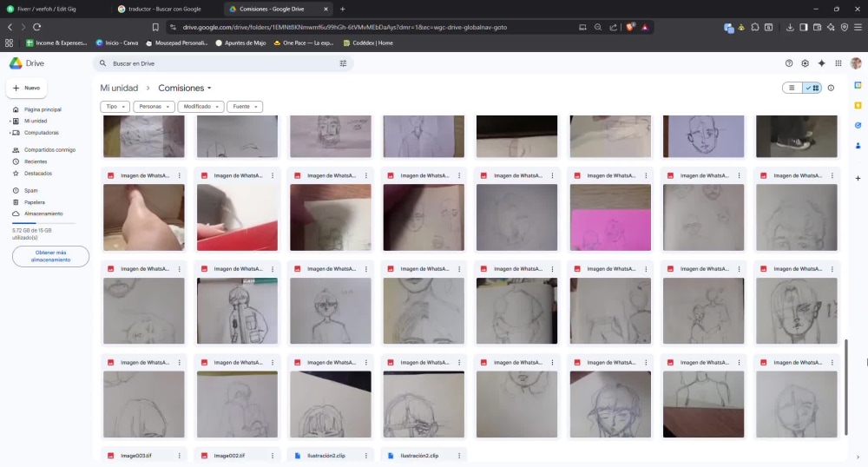Click the storage usage progress bar
This screenshot has width=868, height=467.
(x=43, y=223)
